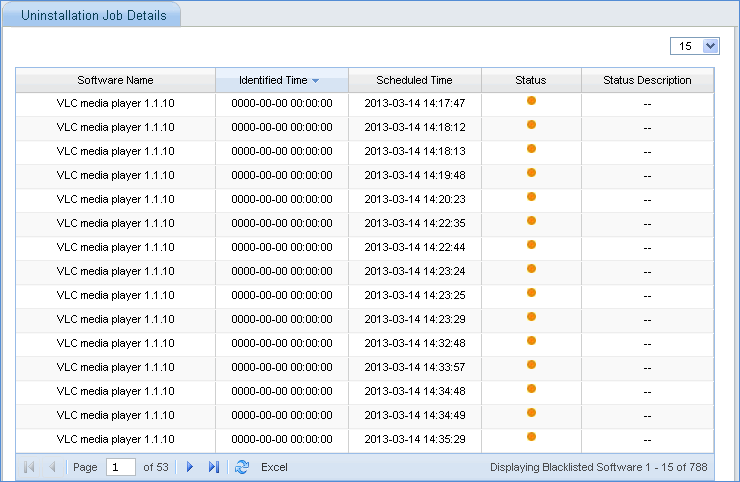Click status dot for 14:20:23 row
This screenshot has height=482, width=740.
click(531, 196)
